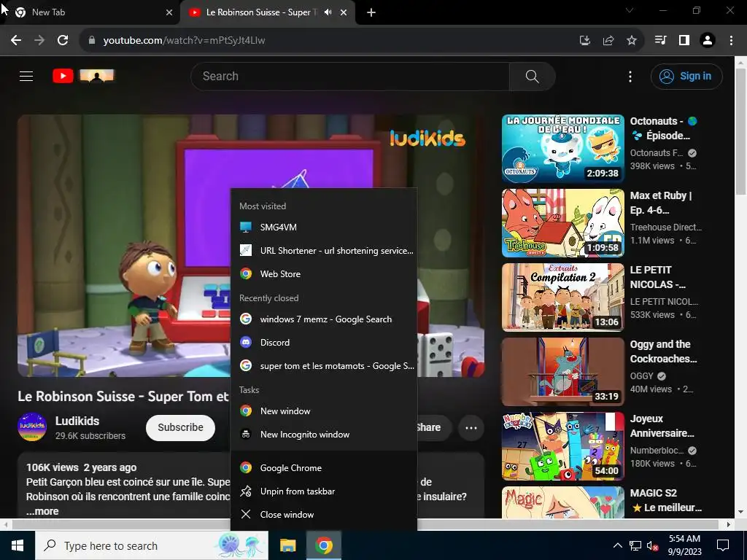
Task: Click the forward navigation arrow
Action: (x=39, y=41)
